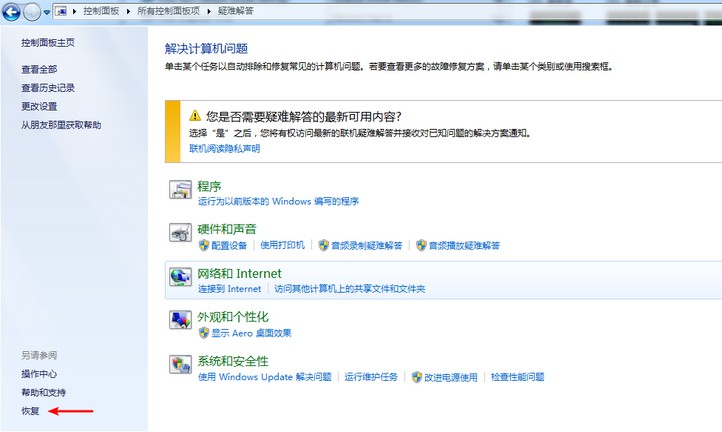
Task: Open 操作中心 under 另请参阅
Action: (39, 374)
